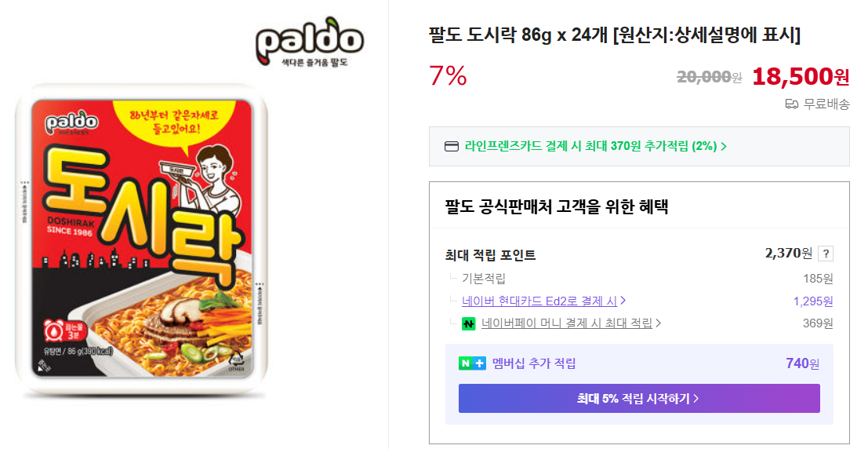Click the N+ membership badge icon
Viewport: 868px width, 449px height.
472,363
